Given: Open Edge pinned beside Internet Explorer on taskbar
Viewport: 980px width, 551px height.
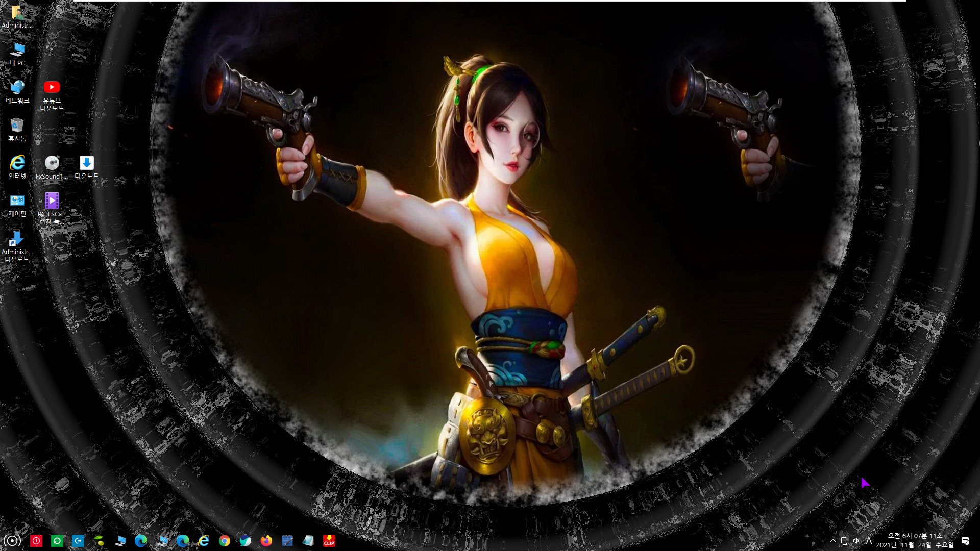Looking at the screenshot, I should coord(183,541).
